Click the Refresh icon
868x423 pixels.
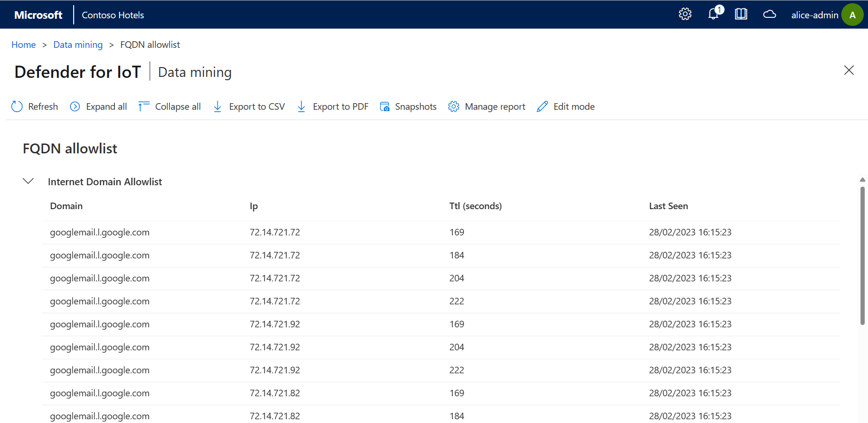(17, 106)
